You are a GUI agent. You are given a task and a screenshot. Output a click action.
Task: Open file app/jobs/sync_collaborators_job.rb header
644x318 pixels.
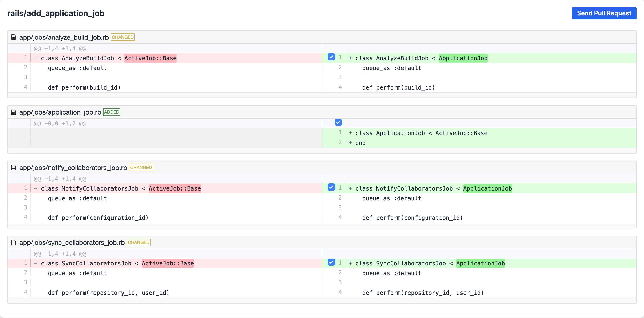click(x=72, y=242)
